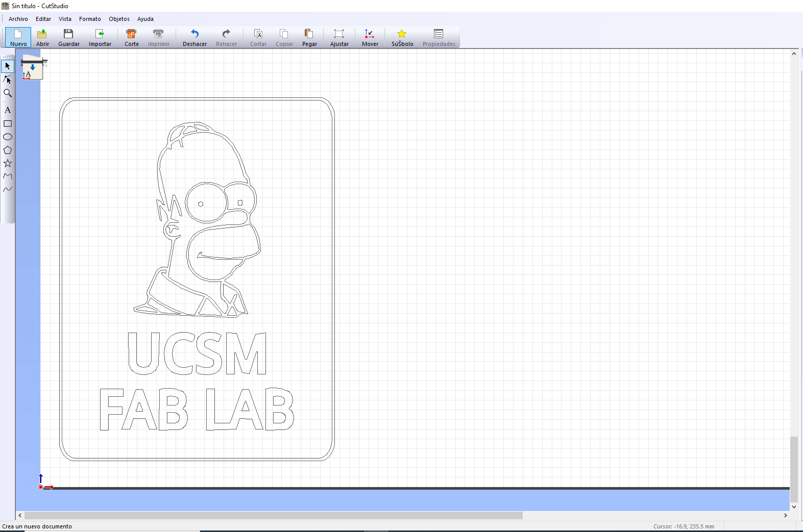Save the document with Guardar

(x=69, y=38)
